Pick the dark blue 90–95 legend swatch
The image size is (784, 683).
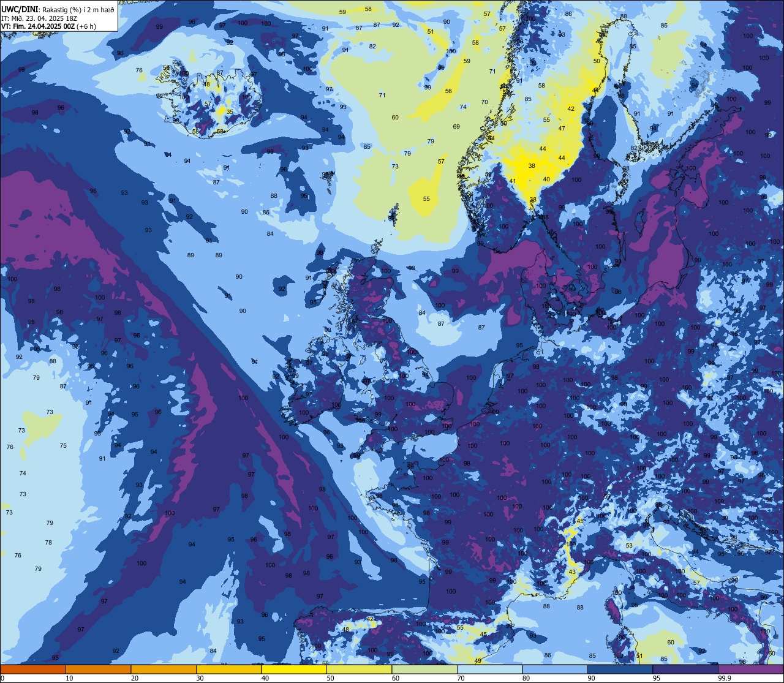620,669
